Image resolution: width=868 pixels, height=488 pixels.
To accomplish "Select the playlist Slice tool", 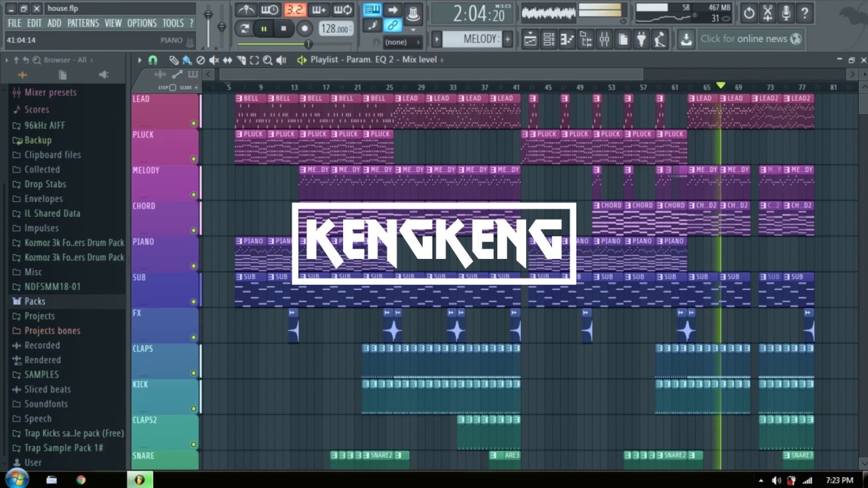I will pos(241,60).
